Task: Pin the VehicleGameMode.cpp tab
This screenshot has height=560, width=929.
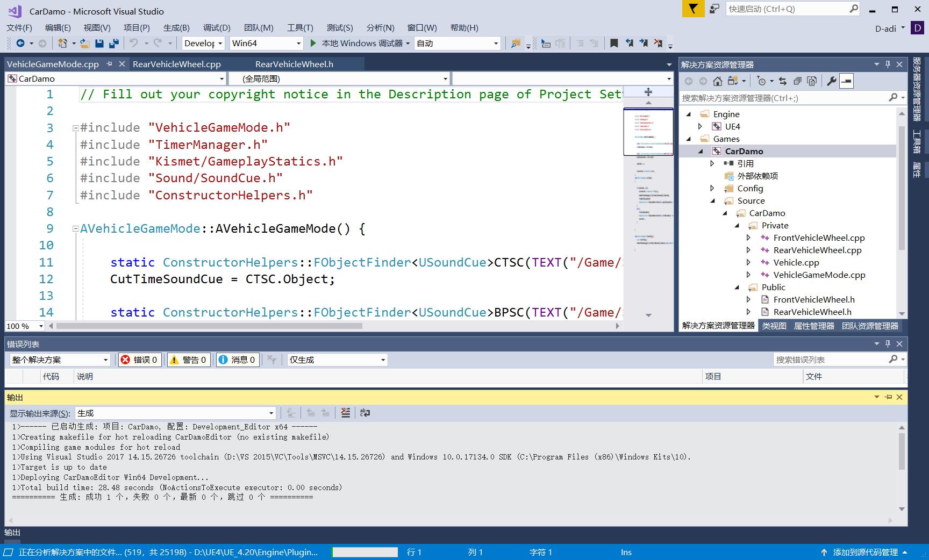Action: pos(109,64)
